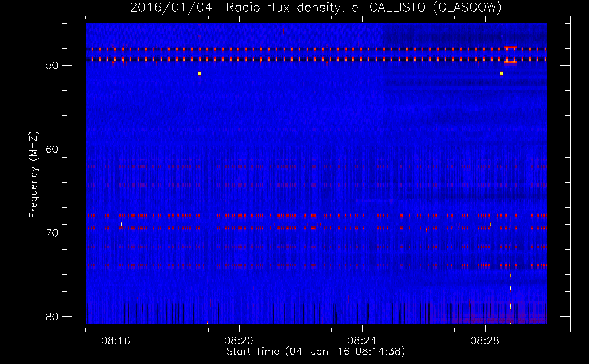589x364 pixels.
Task: Click the "Frequency (MHZ)" axis label
Action: (33, 175)
